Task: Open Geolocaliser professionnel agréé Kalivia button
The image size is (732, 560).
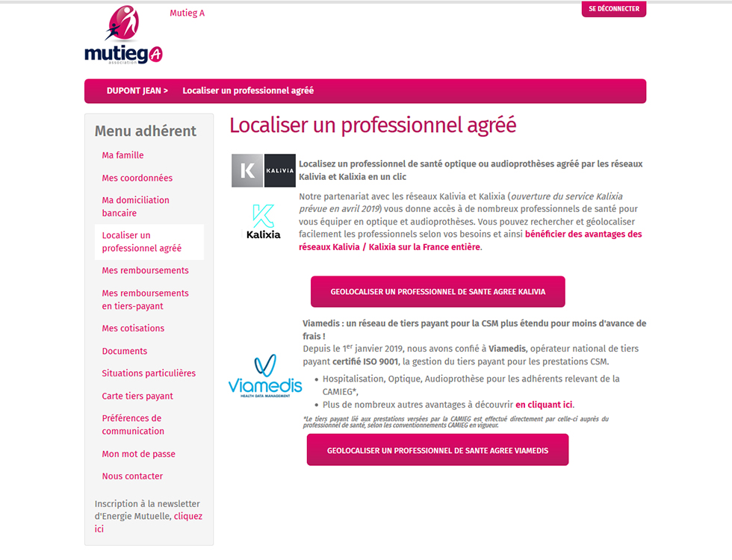Action: (x=438, y=292)
